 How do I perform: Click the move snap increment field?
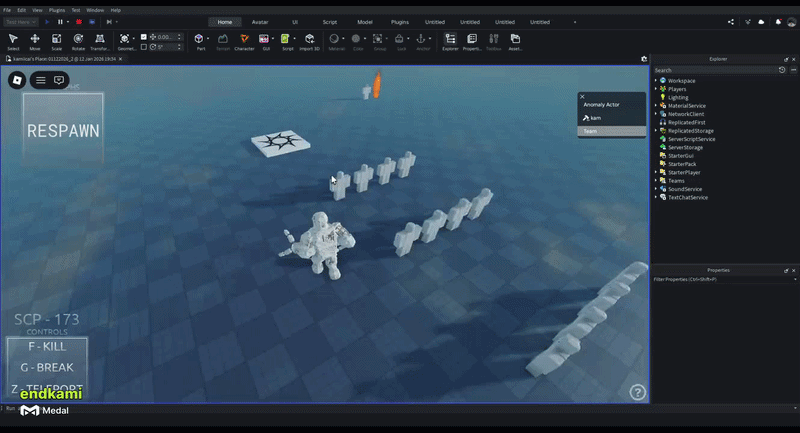click(166, 37)
